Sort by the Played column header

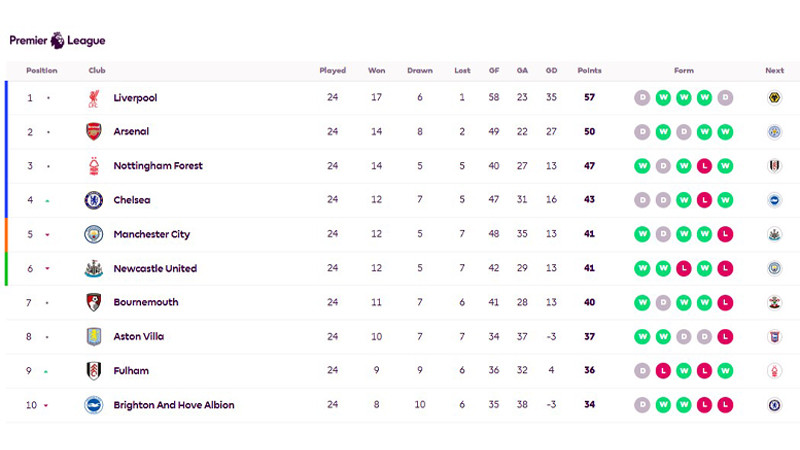333,70
